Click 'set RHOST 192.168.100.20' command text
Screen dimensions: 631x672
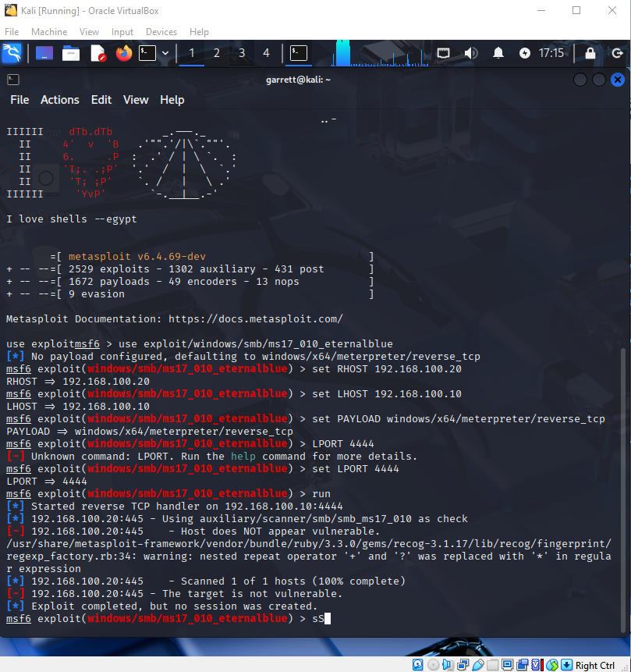pos(387,368)
